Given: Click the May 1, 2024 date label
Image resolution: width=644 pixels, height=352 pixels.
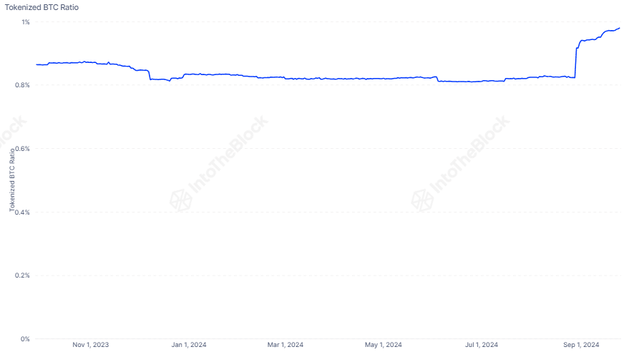Looking at the screenshot, I should coord(384,345).
